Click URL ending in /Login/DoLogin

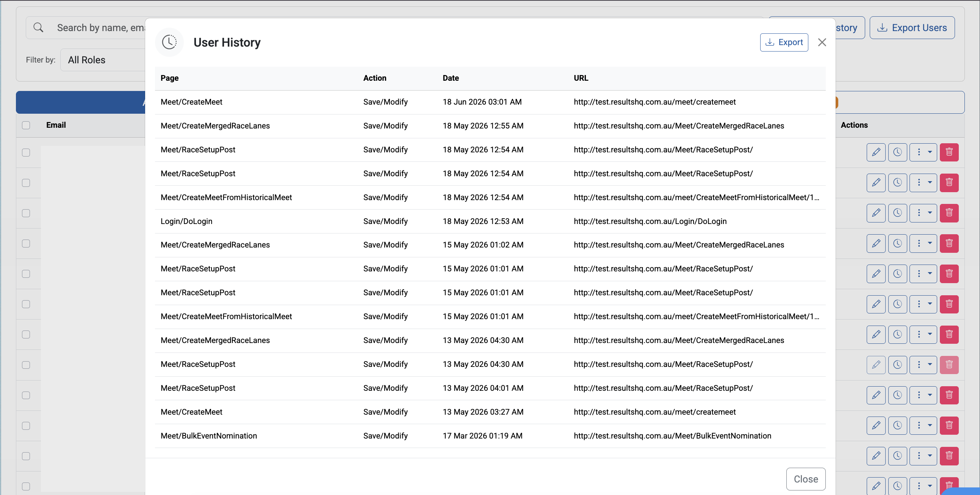click(650, 221)
